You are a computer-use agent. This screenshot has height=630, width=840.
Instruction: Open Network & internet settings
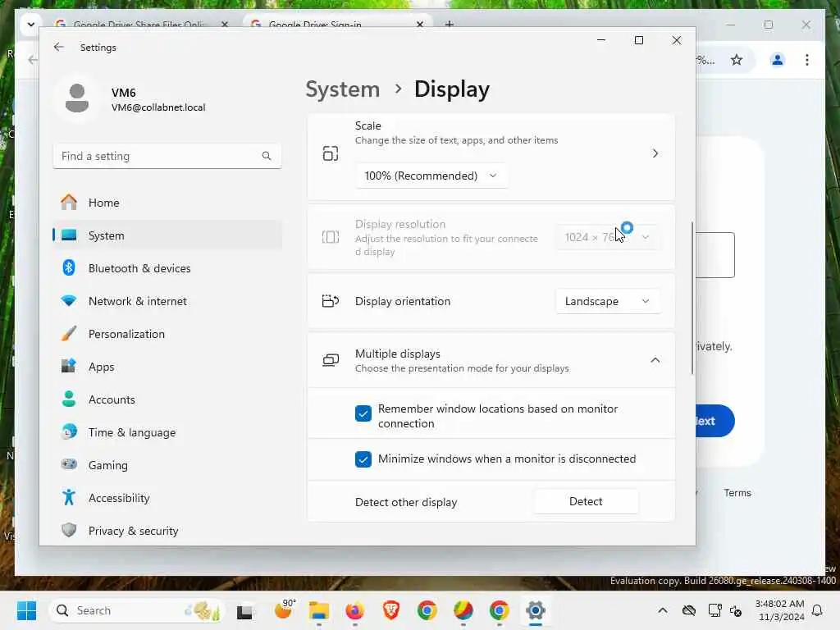(167, 301)
